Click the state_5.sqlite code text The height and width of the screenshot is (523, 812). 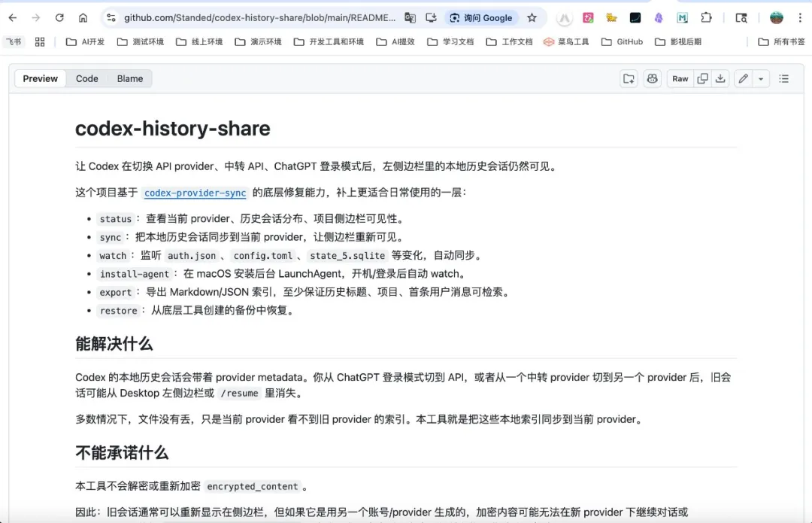[x=347, y=256]
